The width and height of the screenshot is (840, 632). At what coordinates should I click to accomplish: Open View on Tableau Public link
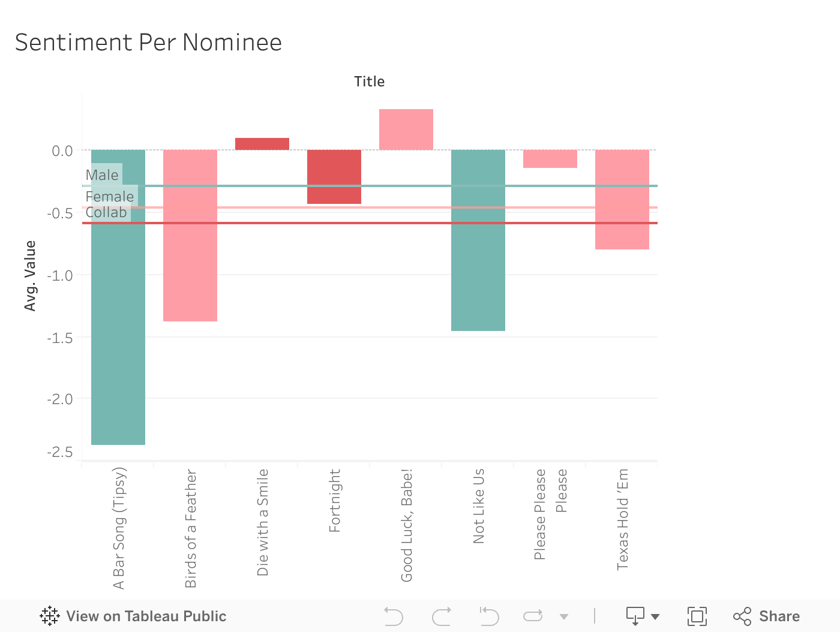[146, 616]
